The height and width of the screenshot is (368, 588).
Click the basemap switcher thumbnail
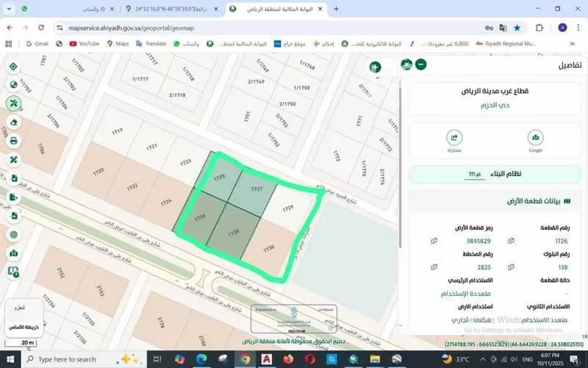coord(24,317)
